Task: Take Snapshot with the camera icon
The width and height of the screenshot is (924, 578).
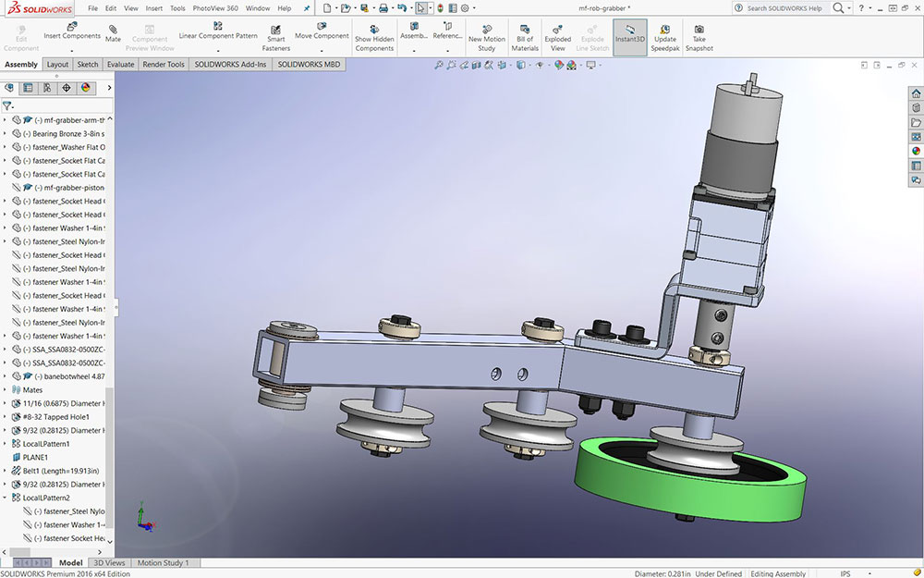Action: click(699, 29)
